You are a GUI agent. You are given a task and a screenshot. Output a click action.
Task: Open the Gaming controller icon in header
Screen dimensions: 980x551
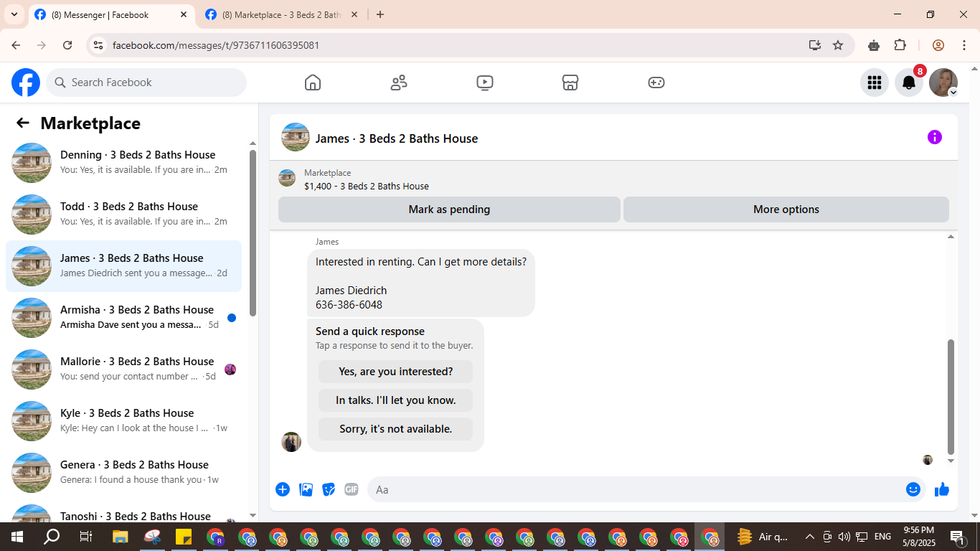point(656,83)
